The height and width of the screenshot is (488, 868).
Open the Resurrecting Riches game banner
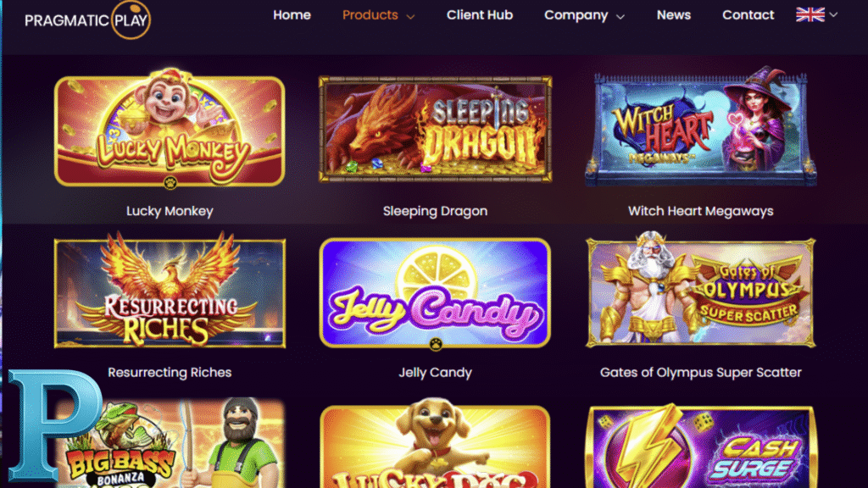(170, 291)
